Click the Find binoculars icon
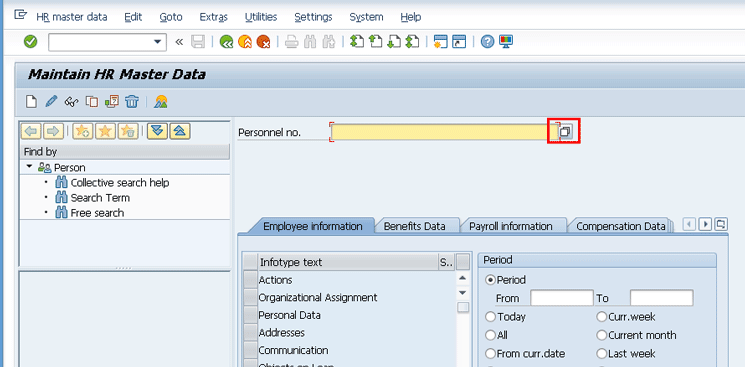 [x=310, y=42]
